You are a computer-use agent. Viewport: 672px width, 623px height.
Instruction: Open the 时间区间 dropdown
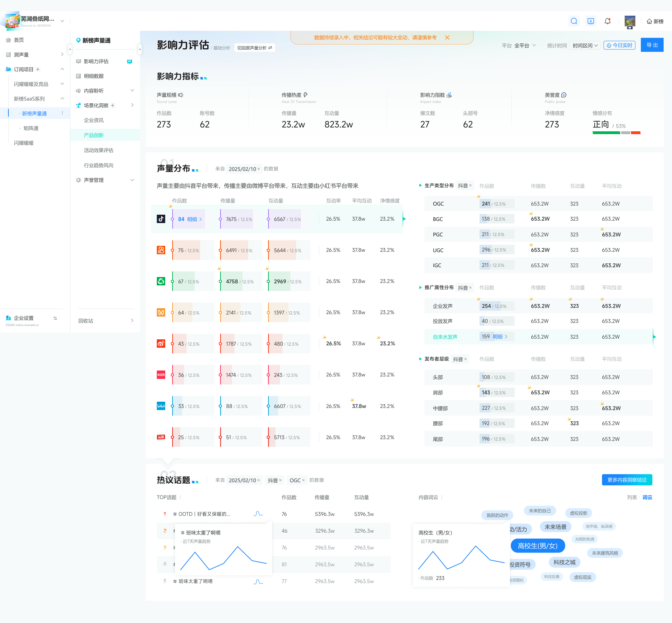pyautogui.click(x=585, y=46)
